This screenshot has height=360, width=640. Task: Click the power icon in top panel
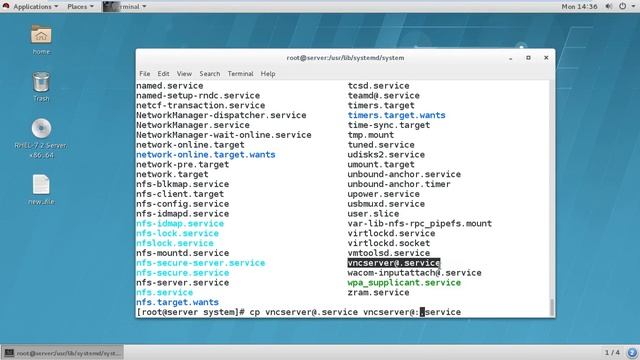tap(622, 6)
